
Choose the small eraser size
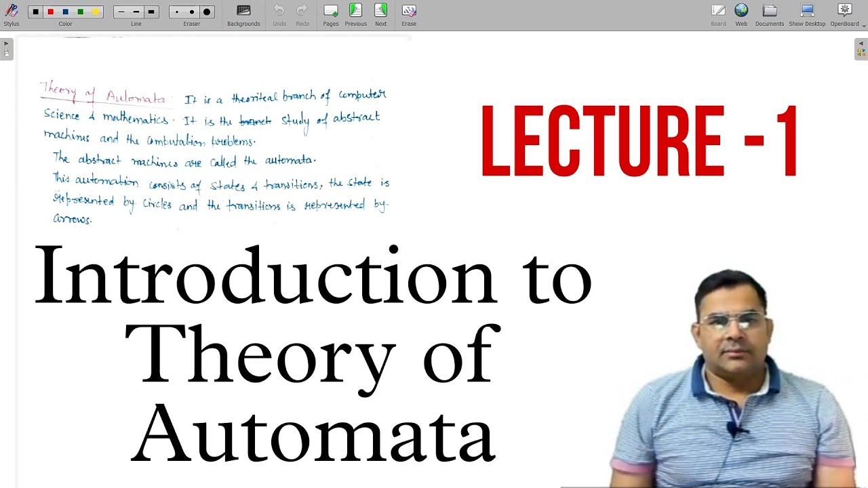[177, 12]
